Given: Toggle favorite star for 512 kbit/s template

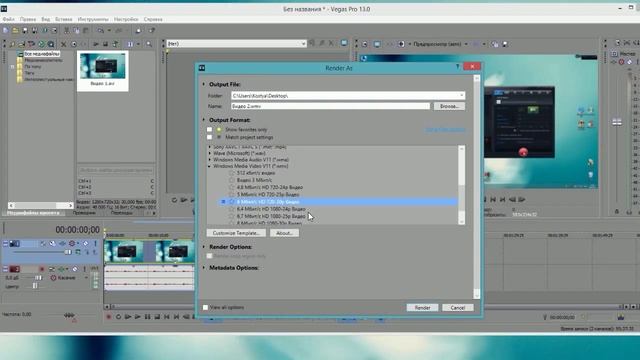Looking at the screenshot, I should (x=231, y=173).
